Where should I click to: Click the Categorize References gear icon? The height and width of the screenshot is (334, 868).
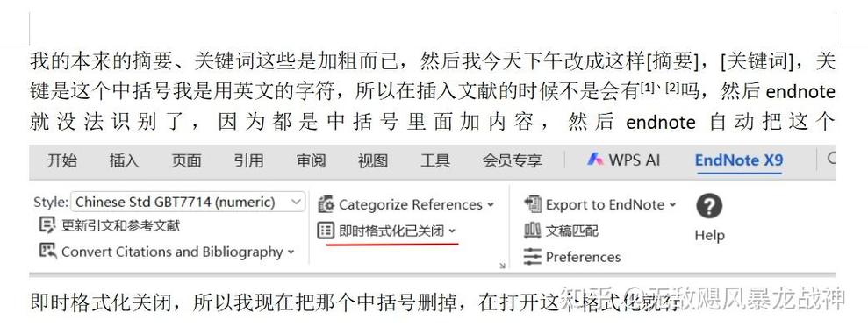[x=326, y=204]
